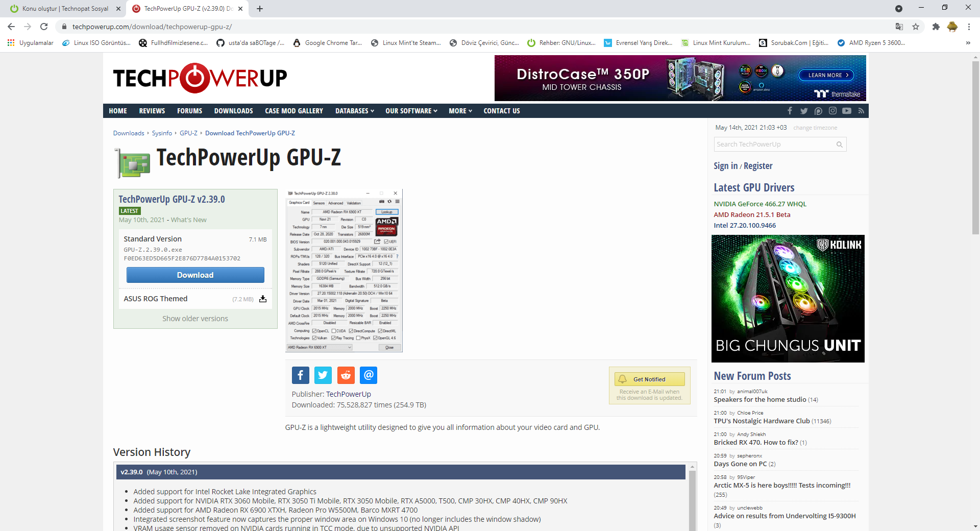Expand the More menu
Image resolution: width=980 pixels, height=531 pixels.
(460, 111)
